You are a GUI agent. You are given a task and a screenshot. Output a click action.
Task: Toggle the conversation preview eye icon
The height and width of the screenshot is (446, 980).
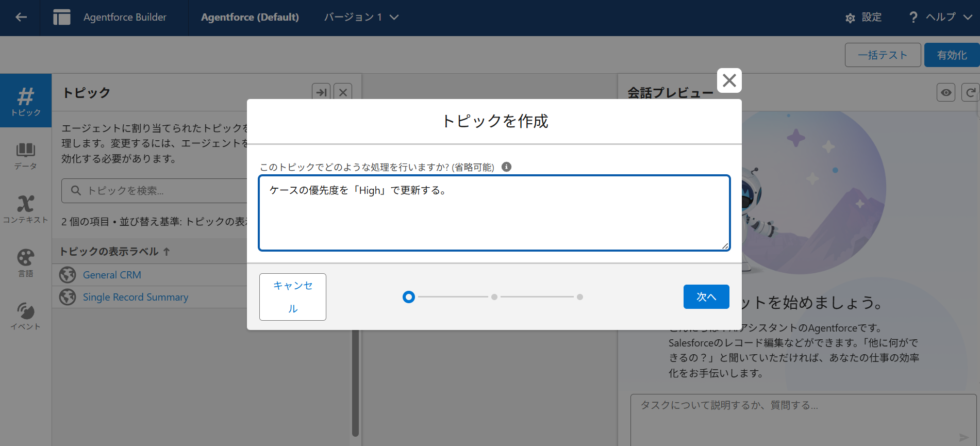tap(946, 92)
